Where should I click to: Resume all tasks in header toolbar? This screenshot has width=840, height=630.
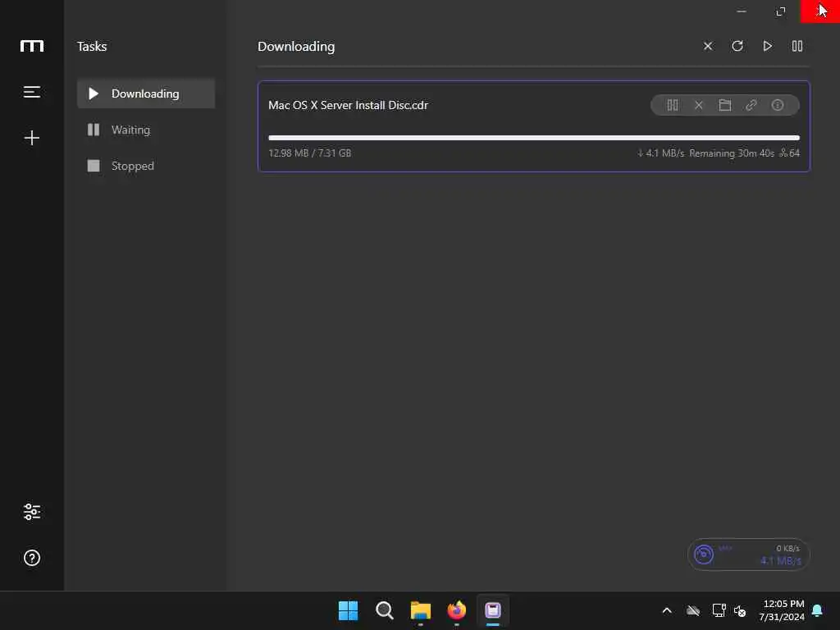point(767,46)
